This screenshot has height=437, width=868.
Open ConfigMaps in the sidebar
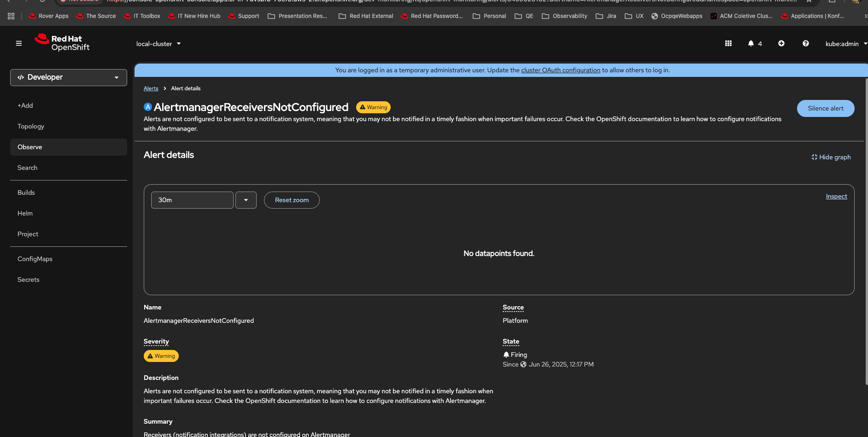[69, 259]
